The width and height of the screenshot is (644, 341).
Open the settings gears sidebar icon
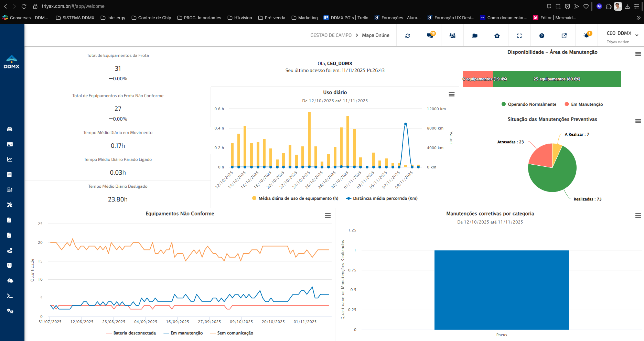[10, 311]
